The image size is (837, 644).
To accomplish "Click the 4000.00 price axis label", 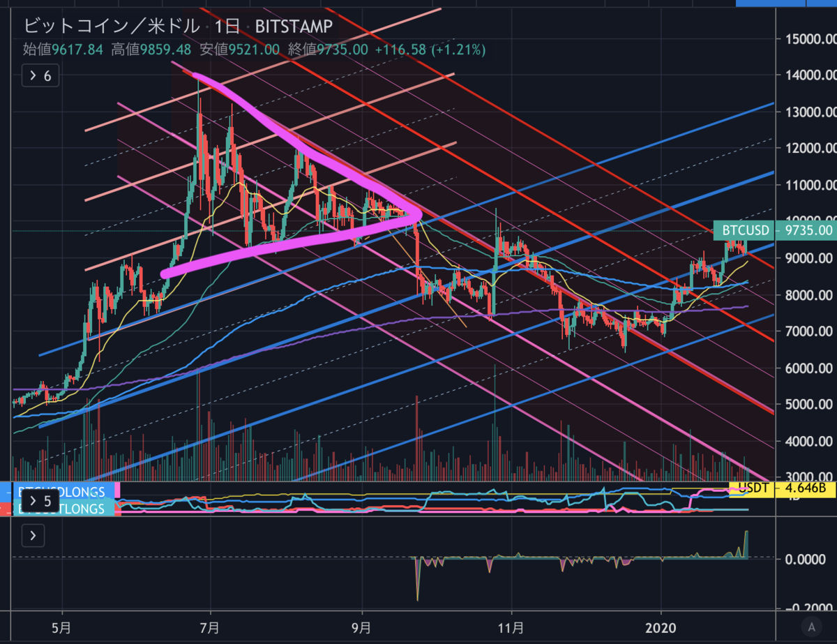I will 808,442.
